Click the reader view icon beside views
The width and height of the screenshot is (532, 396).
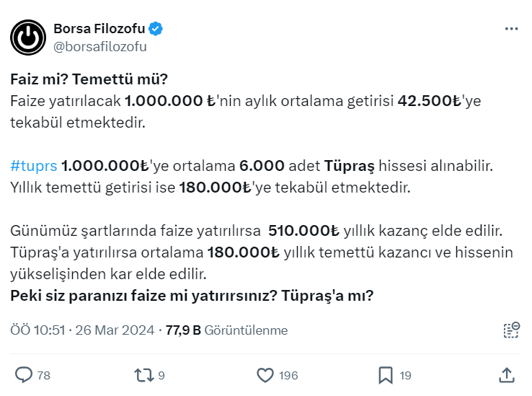510,330
